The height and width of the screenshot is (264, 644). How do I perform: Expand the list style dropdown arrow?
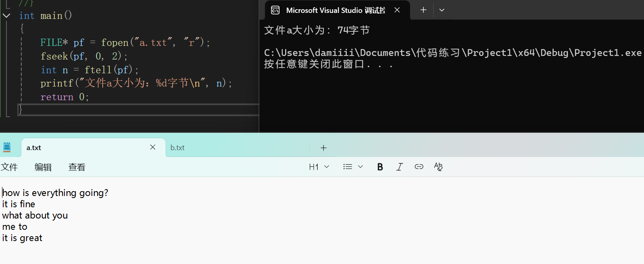360,167
